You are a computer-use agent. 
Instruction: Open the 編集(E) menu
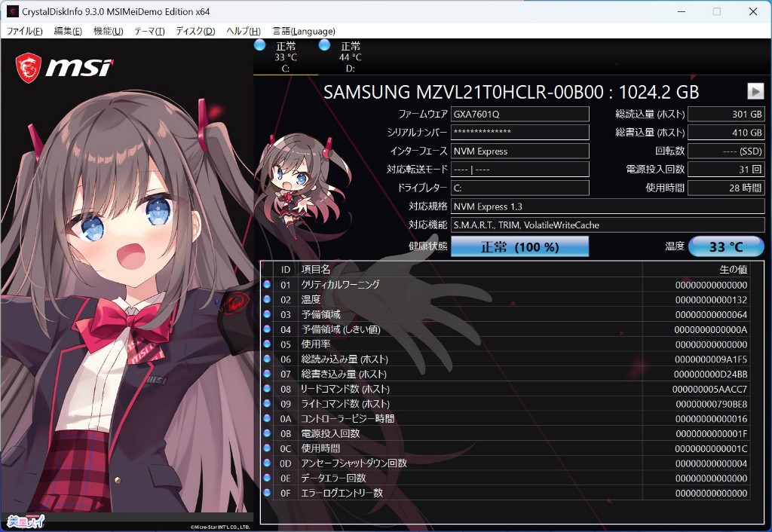[68, 31]
